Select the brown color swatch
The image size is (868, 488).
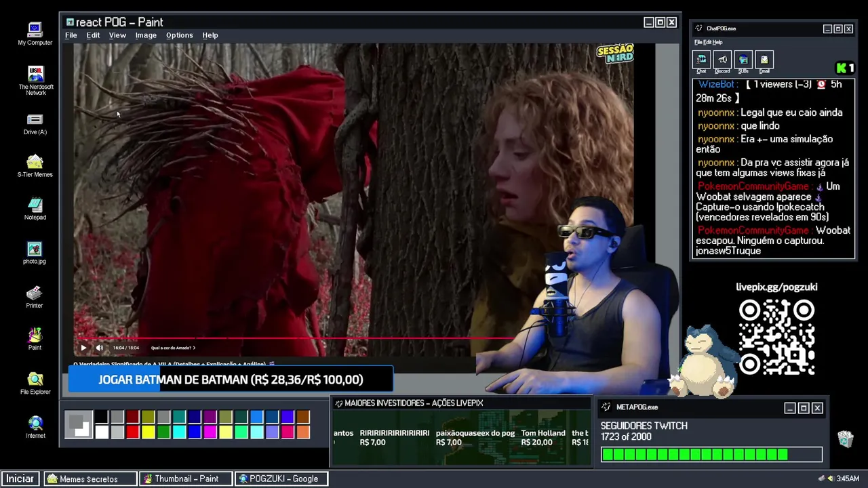point(303,416)
